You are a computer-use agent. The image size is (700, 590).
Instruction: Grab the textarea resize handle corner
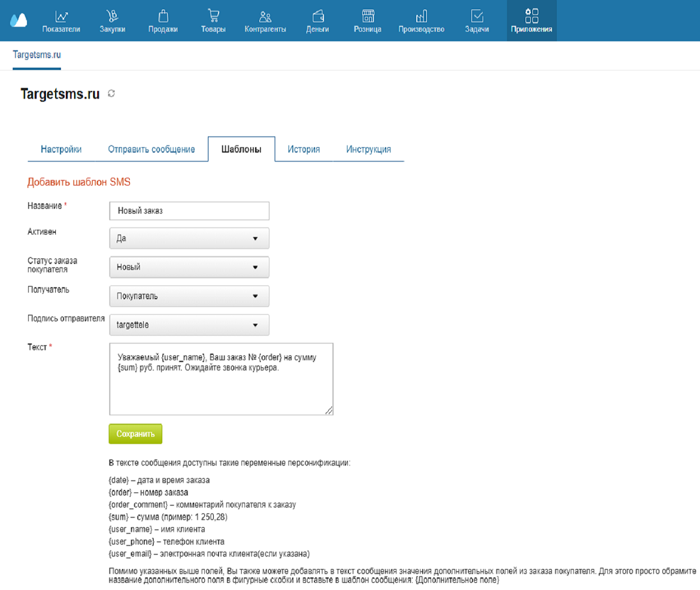(329, 410)
